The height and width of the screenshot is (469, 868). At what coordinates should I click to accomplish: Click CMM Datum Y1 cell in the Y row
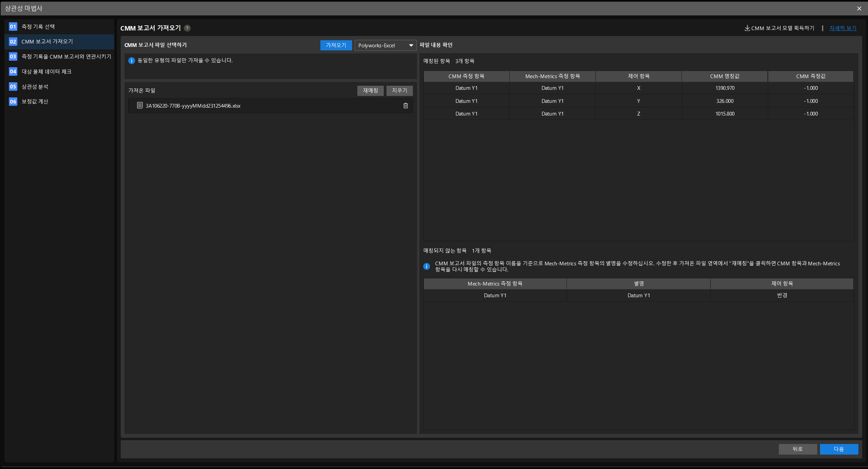coord(466,101)
